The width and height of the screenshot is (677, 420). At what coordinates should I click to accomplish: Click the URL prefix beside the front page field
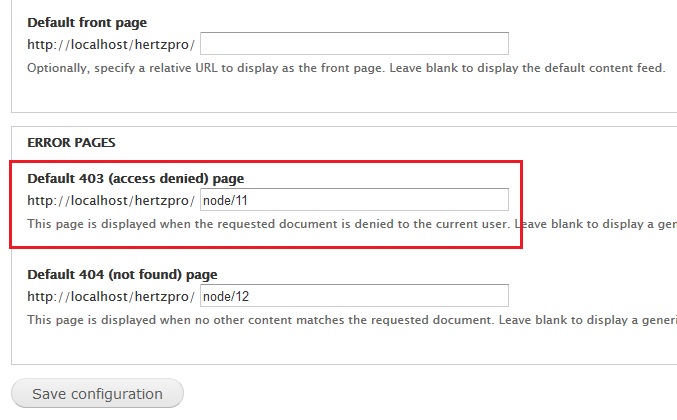(x=110, y=46)
